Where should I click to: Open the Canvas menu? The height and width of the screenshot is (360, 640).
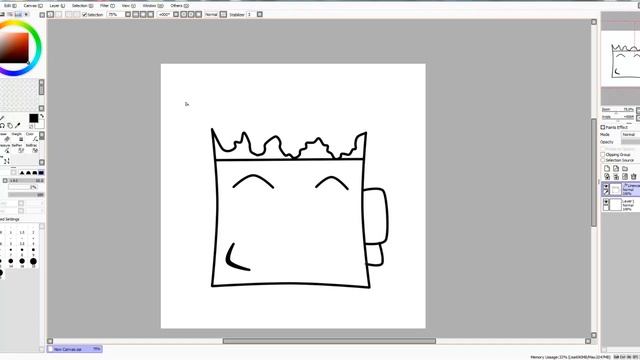[x=33, y=6]
